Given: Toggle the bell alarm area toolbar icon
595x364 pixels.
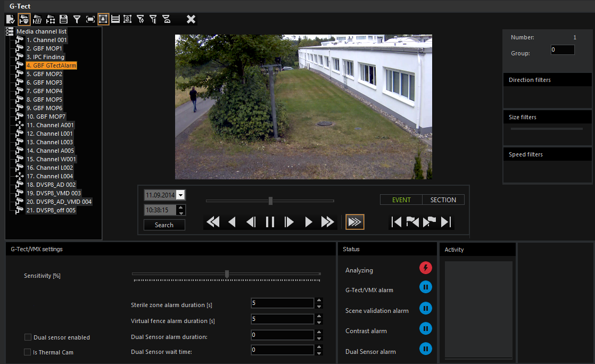Looking at the screenshot, I should click(103, 19).
